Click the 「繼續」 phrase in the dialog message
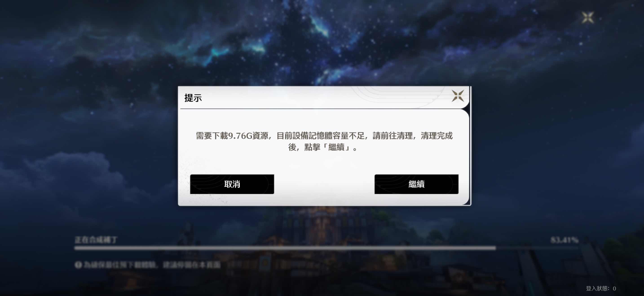This screenshot has height=296, width=644. coord(337,147)
